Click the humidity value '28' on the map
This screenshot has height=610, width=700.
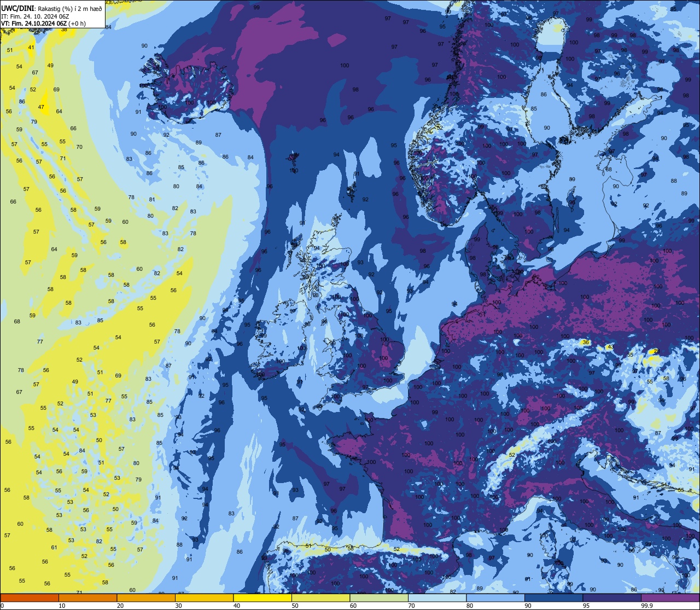pyautogui.click(x=657, y=351)
